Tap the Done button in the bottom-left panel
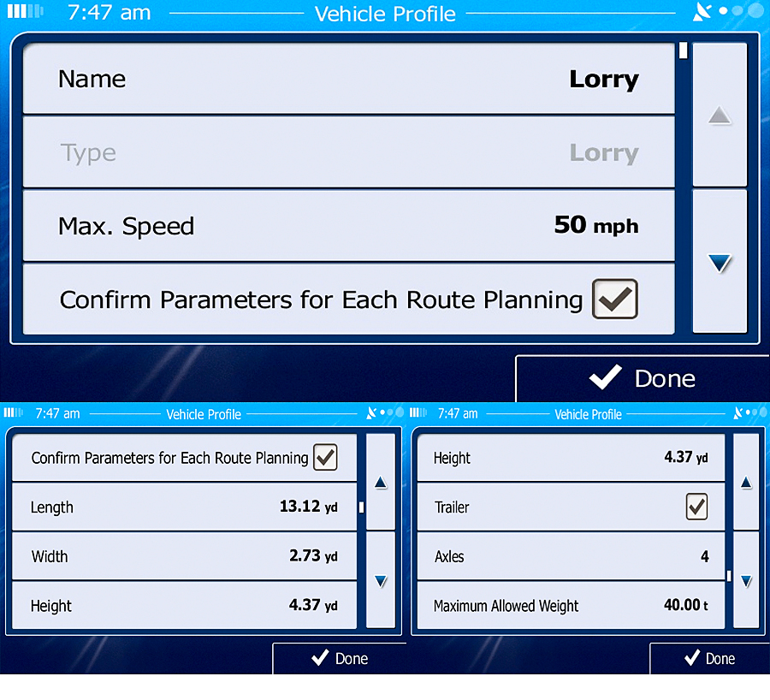 point(340,658)
